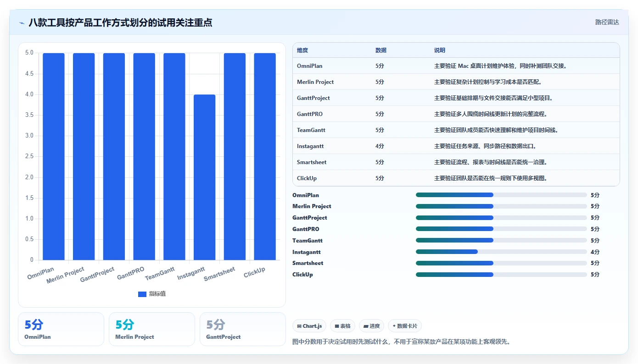Click the page title 八款工具按产品工作方式划分
The image size is (638, 364).
(x=120, y=22)
